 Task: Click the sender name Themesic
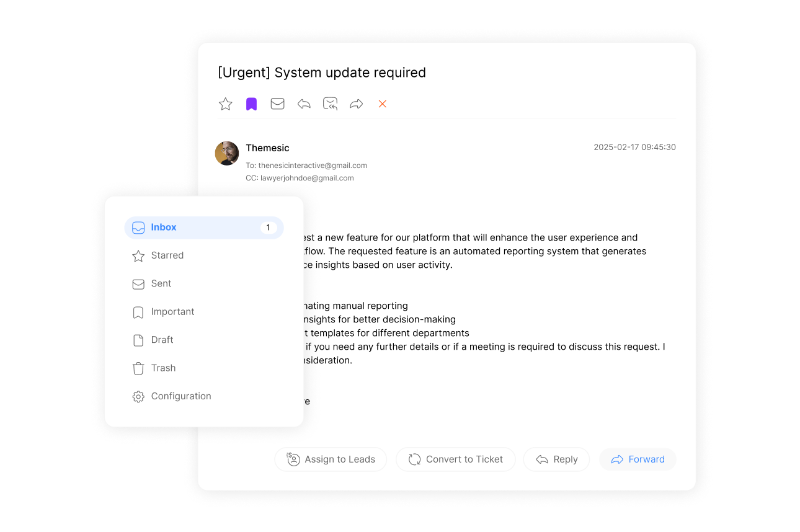coord(267,148)
